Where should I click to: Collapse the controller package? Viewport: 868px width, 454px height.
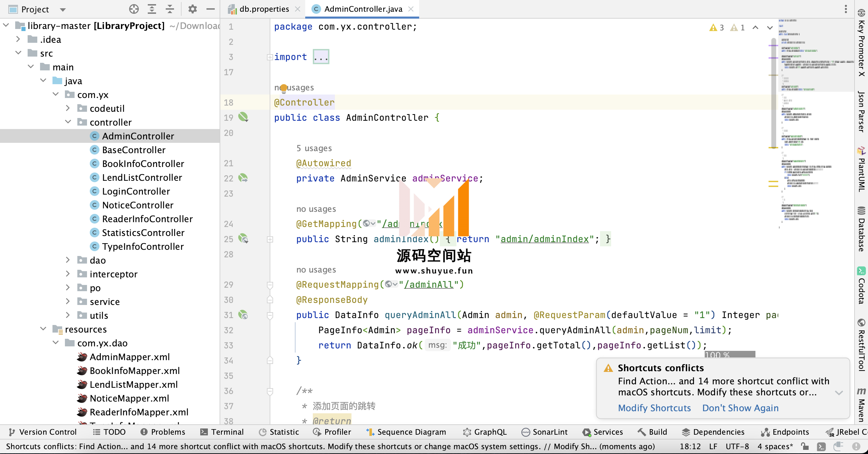tap(68, 122)
